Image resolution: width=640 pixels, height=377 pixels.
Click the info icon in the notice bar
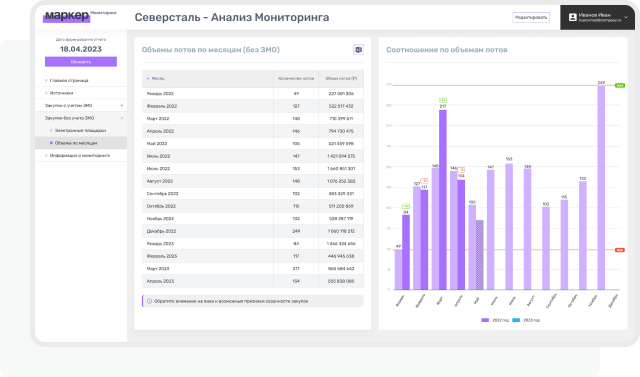149,301
